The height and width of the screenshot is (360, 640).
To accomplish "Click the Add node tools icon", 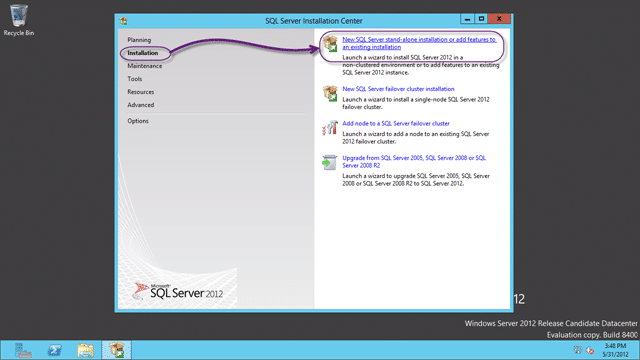I will (x=330, y=128).
